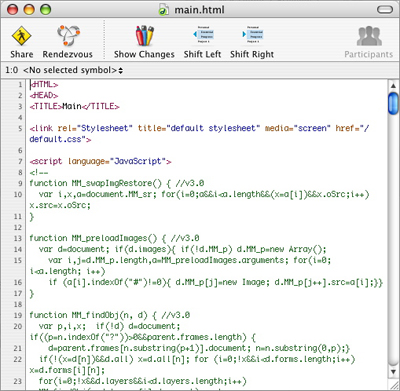Image resolution: width=400 pixels, height=391 pixels.
Task: Click the a[i].indexOf("#") line 16
Action: [x=216, y=282]
